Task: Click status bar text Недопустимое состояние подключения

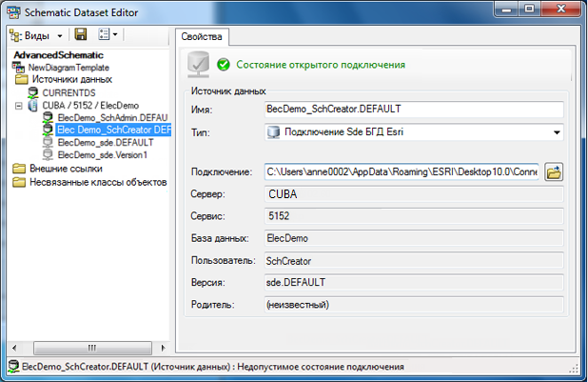Action: pos(321,367)
